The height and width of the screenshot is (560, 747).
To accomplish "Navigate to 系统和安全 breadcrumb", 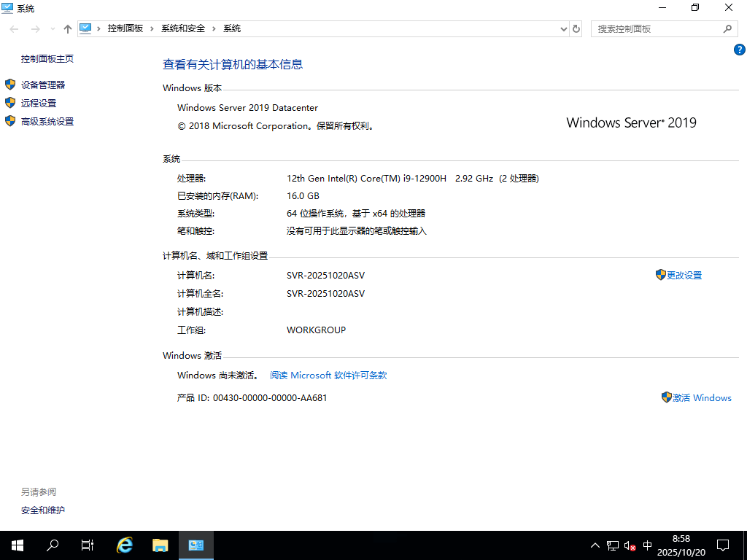I will 183,28.
